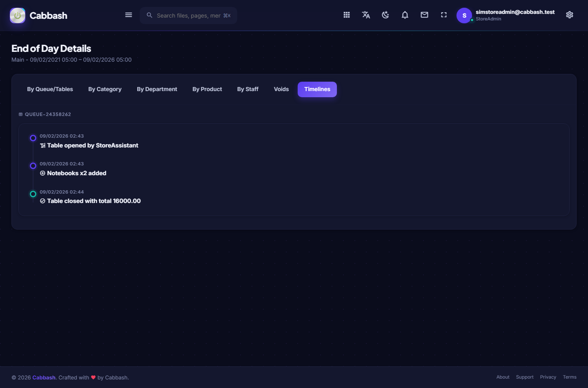This screenshot has width=588, height=388.
Task: Click the QUEUE-24358262 heading text
Action: (48, 114)
